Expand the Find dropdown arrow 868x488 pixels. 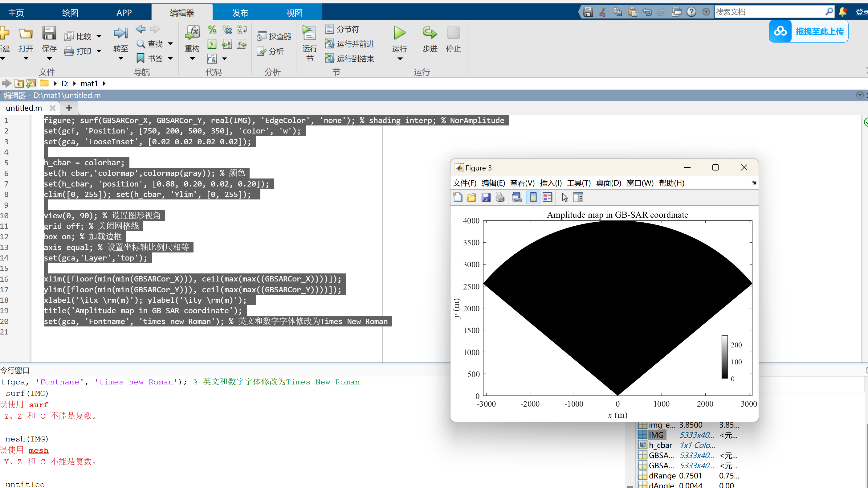click(170, 44)
